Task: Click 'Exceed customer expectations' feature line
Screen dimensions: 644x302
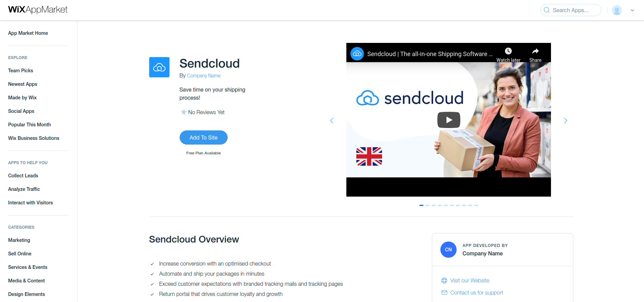Action: click(251, 284)
